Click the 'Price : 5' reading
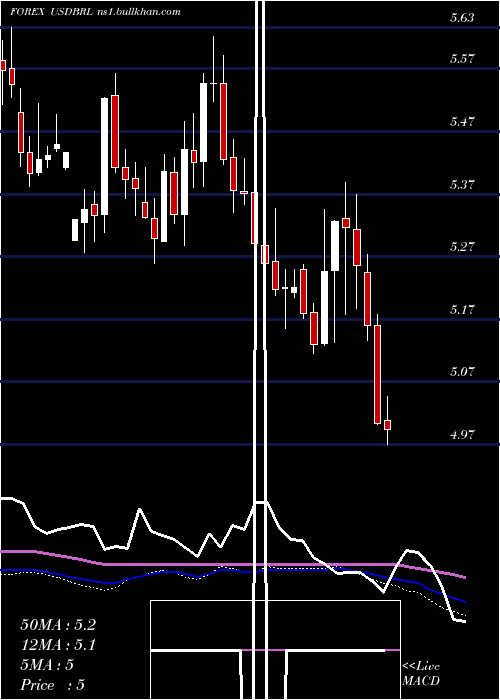The height and width of the screenshot is (700, 500). tap(53, 685)
